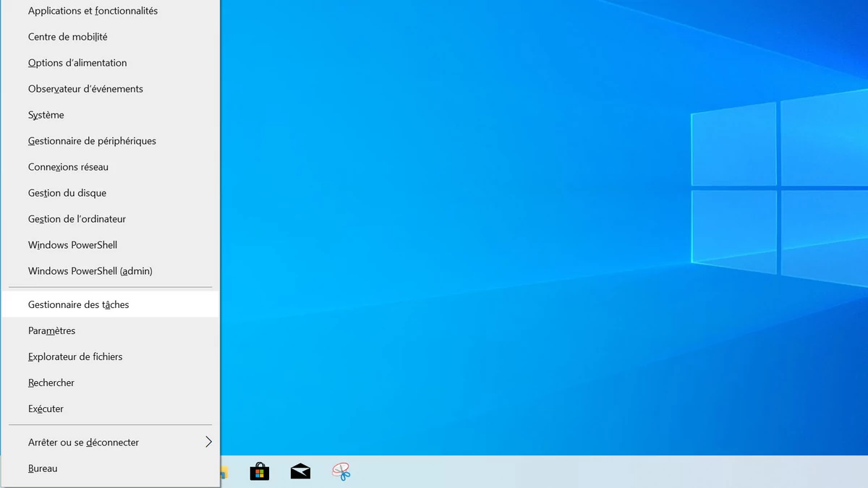Screen dimensions: 868x488
Task: Open the Système entry
Action: [46, 115]
